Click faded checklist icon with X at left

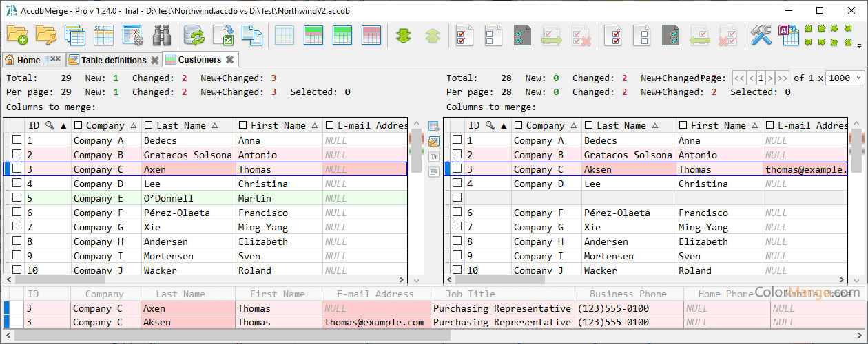coord(729,34)
